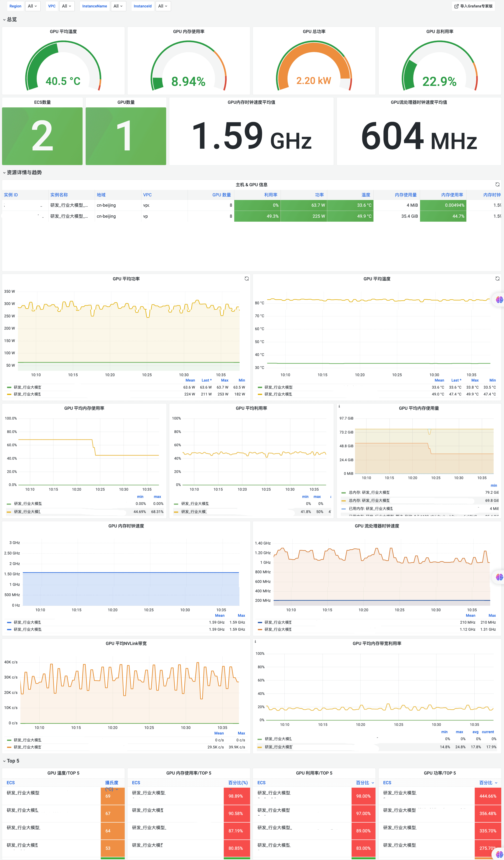This screenshot has height=860, width=504.
Task: Refresh the 主机 & GPU 信息 table panel
Action: coord(497,185)
